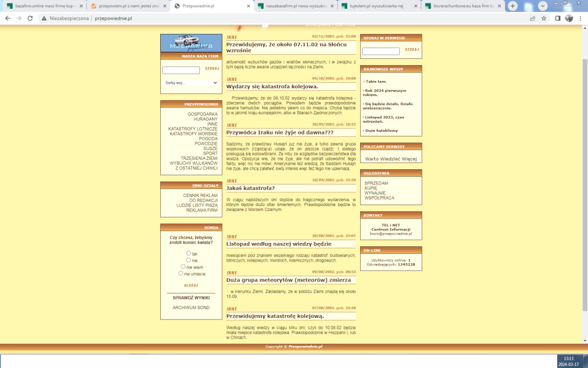Click the Niezabezpieczona security warning icon
This screenshot has height=368, width=588.
coord(44,18)
